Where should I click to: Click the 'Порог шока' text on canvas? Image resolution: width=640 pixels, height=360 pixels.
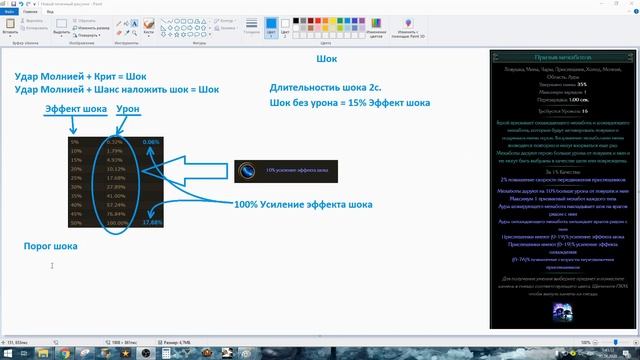click(51, 246)
